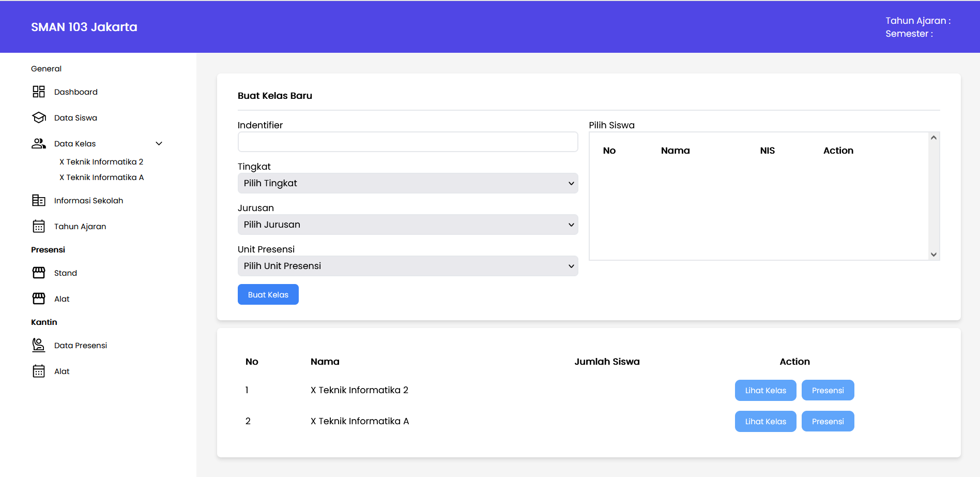
Task: Open Informasi Sekolah page
Action: tap(88, 200)
